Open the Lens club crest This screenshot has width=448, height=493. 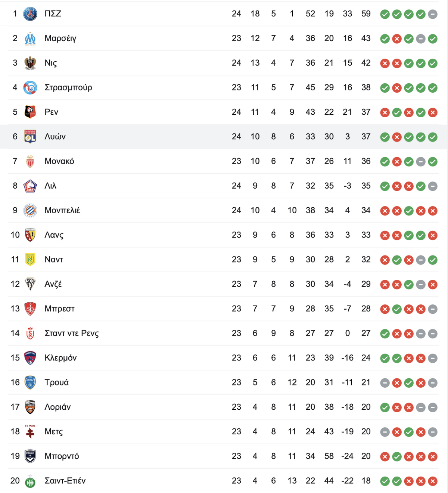pyautogui.click(x=30, y=235)
